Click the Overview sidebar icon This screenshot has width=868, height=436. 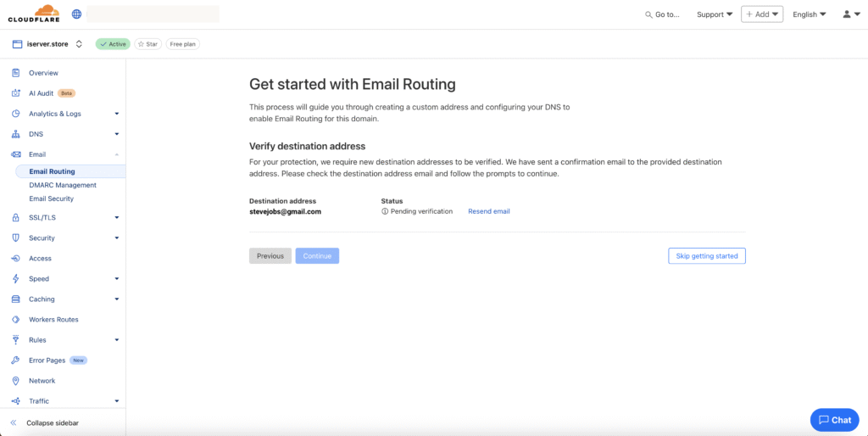[16, 73]
